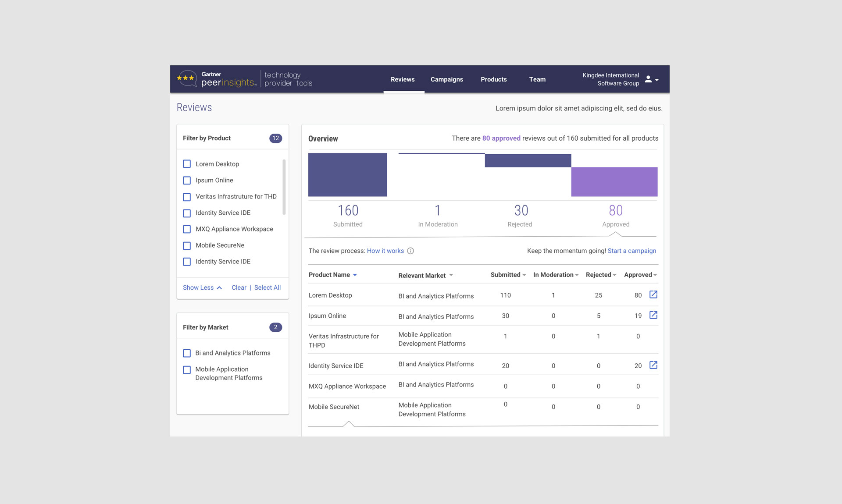Click the Gartner Peer Insights logo
This screenshot has height=504, width=842.
tap(217, 79)
